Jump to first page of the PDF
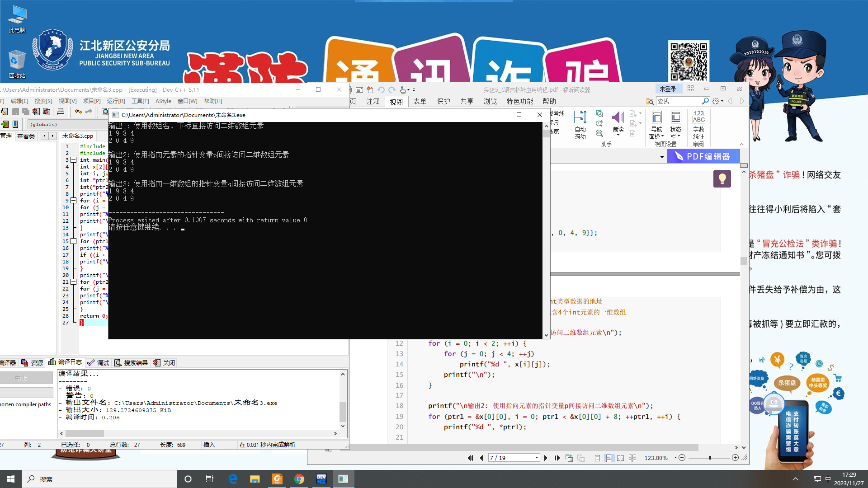Screen dimensions: 868x488 tap(470, 458)
